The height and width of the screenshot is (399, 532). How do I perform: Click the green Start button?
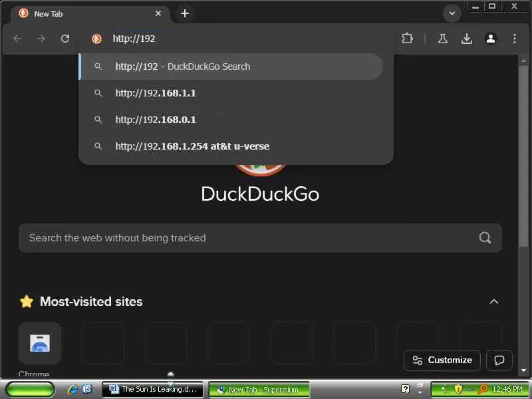tap(30, 389)
